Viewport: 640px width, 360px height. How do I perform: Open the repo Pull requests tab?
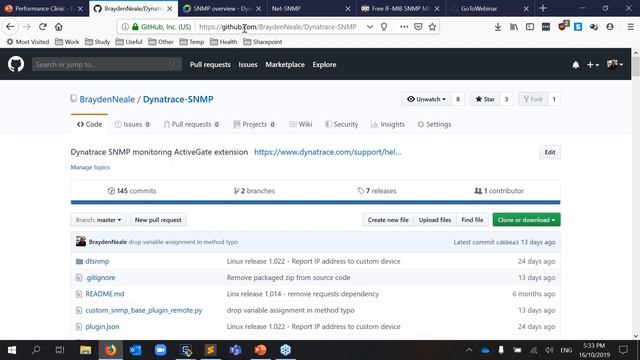[x=192, y=124]
